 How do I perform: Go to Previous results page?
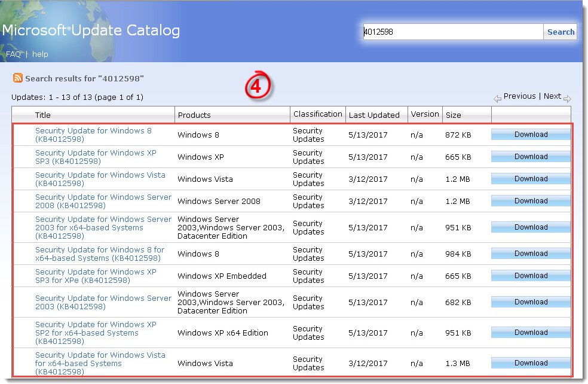(519, 96)
